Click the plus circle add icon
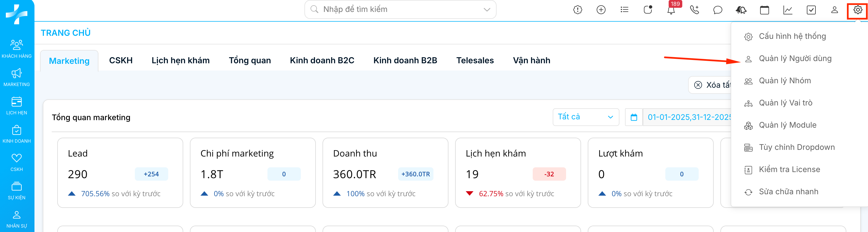868x232 pixels. click(x=601, y=10)
